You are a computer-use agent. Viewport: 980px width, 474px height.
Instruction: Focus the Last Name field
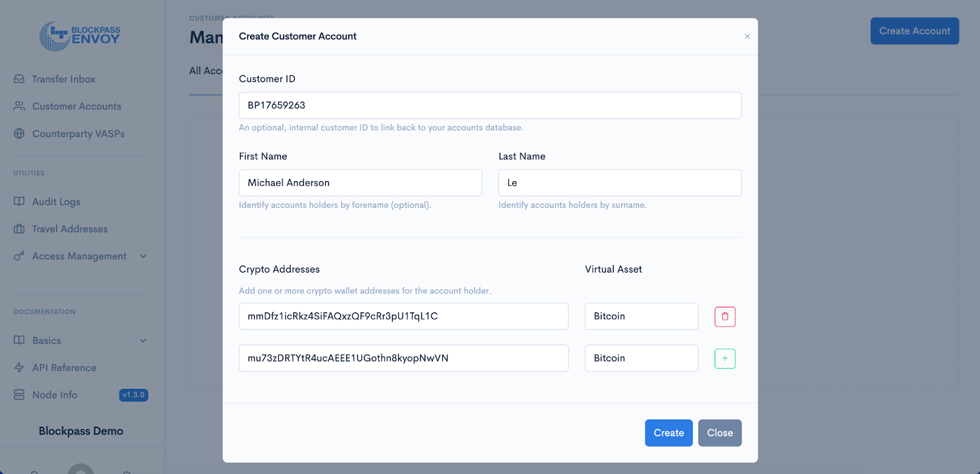(619, 183)
